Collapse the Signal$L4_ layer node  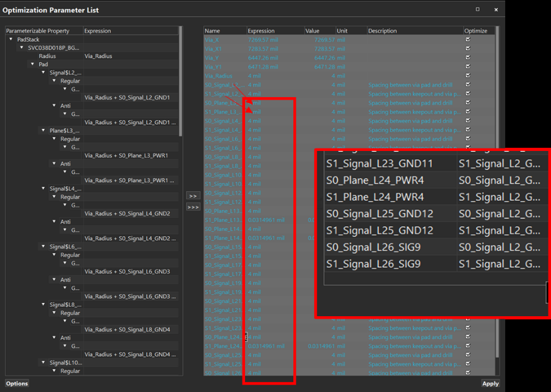pos(43,188)
